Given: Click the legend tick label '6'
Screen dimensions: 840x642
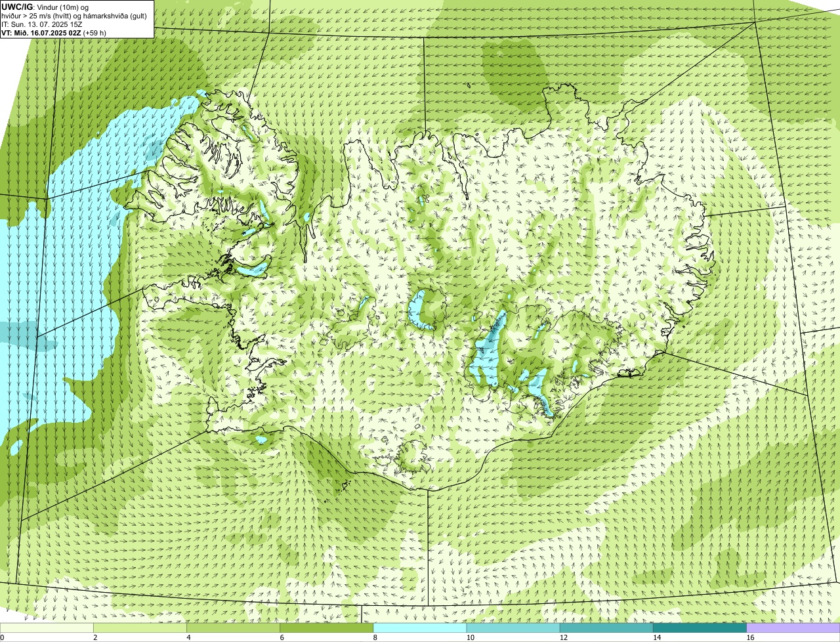Looking at the screenshot, I should (x=282, y=637).
